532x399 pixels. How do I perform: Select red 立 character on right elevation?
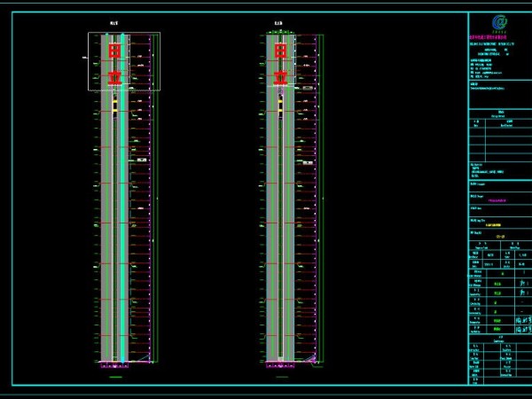280,78
